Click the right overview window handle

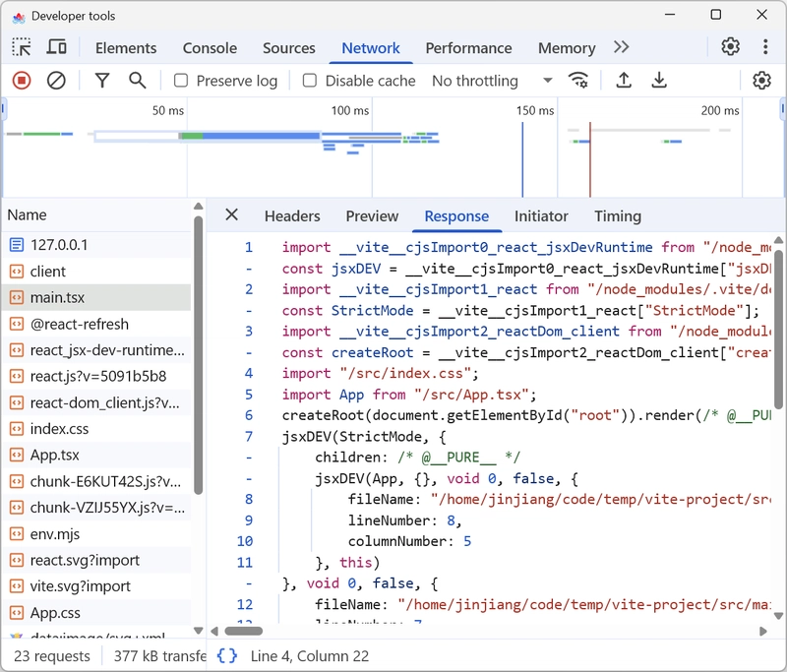pos(782,110)
